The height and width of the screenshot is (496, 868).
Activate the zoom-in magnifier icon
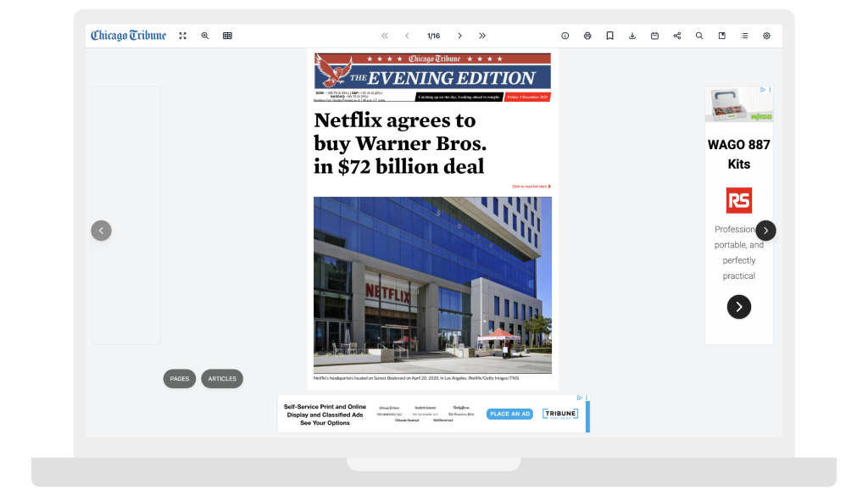(205, 36)
